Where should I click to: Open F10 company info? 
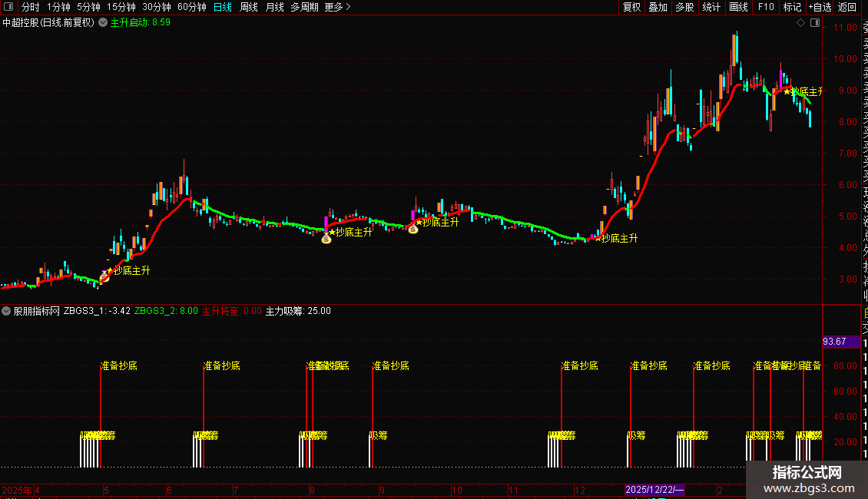point(766,7)
